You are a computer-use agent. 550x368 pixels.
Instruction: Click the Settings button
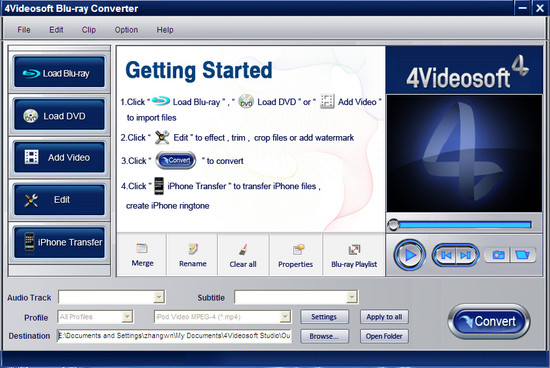[324, 317]
